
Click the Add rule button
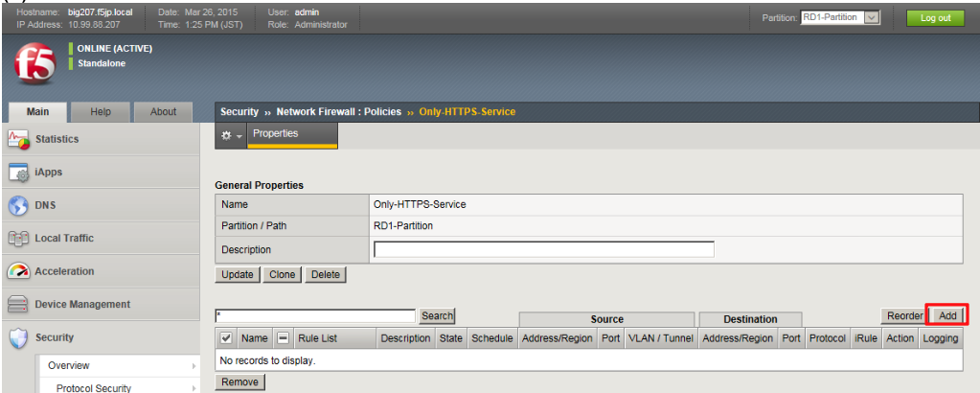[x=947, y=316]
